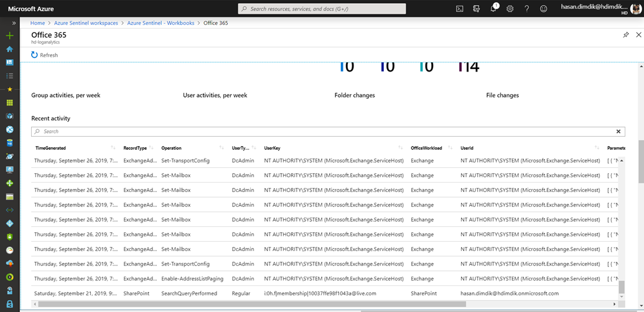The height and width of the screenshot is (312, 644).
Task: Select the Regular user type cell
Action: 241,293
